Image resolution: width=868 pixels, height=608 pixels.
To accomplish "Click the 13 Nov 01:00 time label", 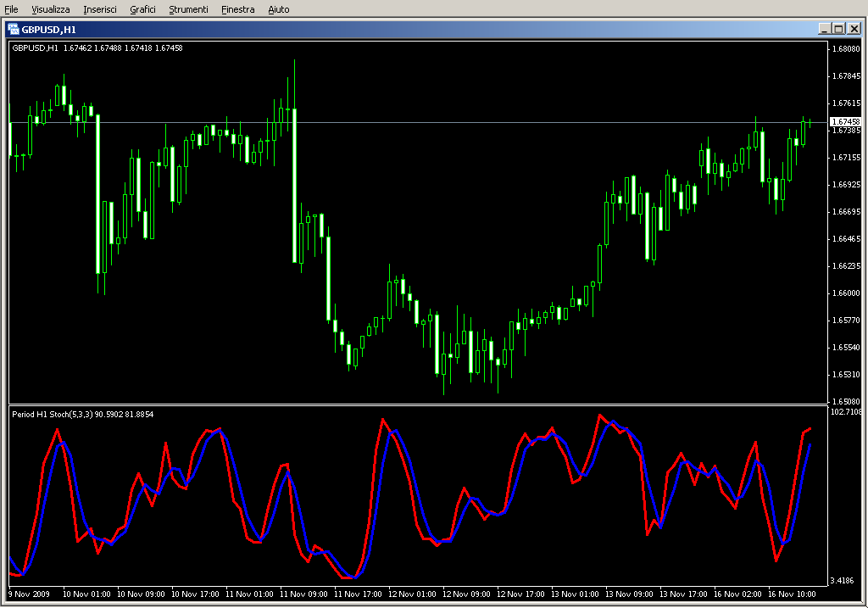I will [x=575, y=594].
